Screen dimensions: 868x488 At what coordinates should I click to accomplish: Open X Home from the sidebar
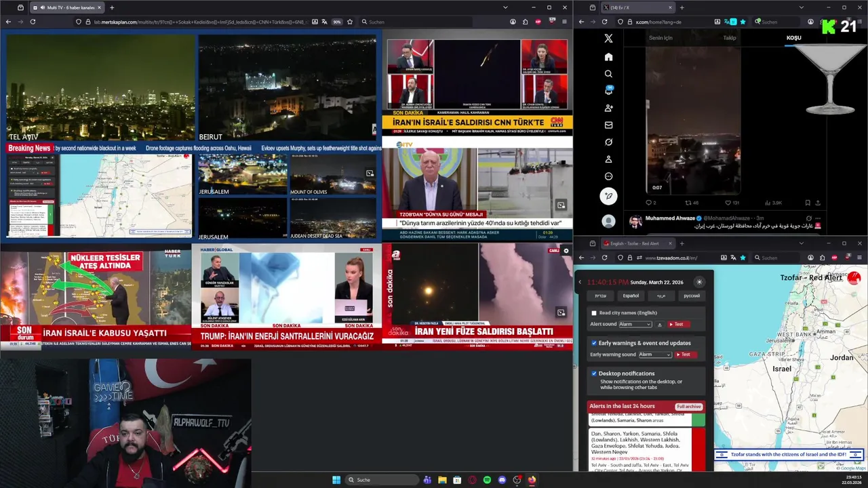(608, 57)
